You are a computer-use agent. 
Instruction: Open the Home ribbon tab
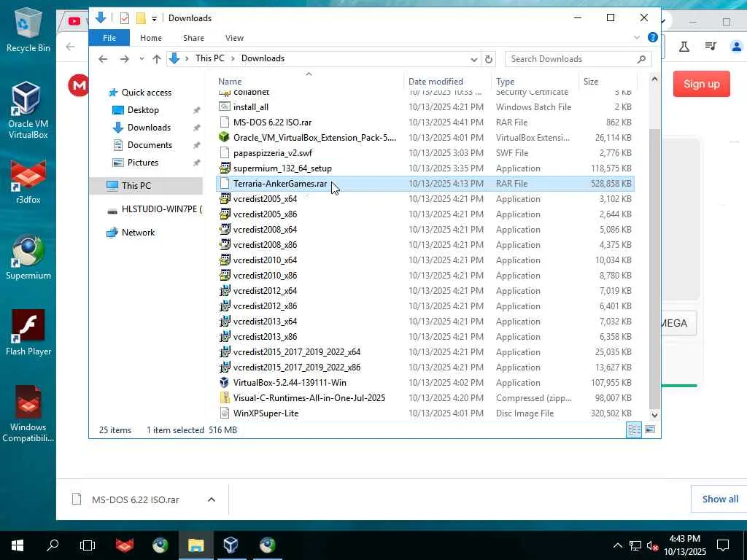(150, 38)
